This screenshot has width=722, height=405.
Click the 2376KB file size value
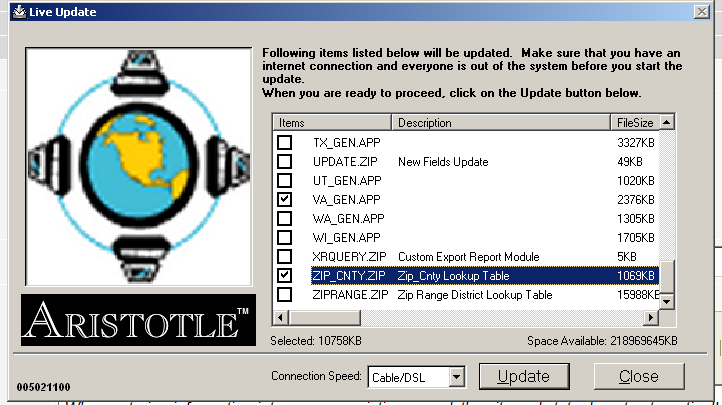pos(636,199)
